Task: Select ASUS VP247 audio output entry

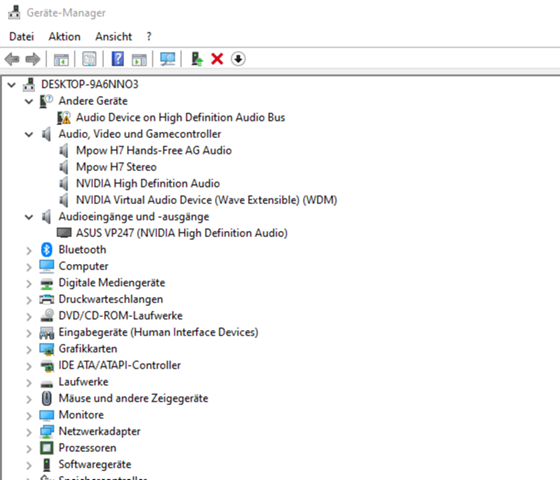Action: coord(182,233)
